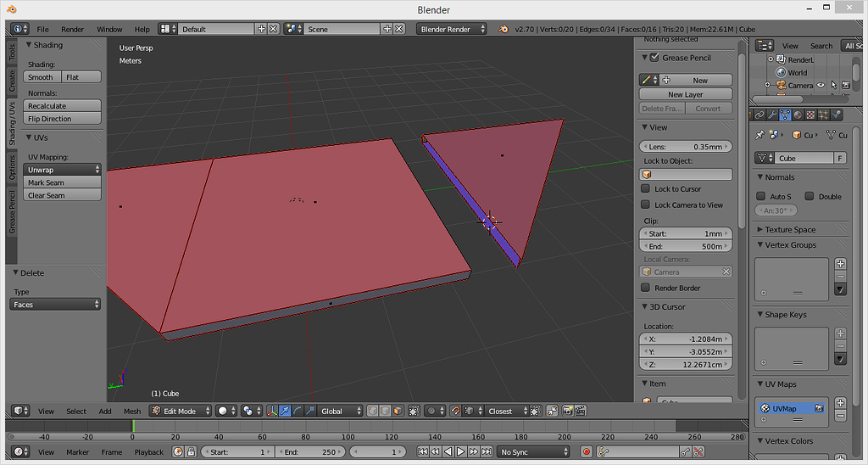Jump to the timeline end frame
The height and width of the screenshot is (465, 868).
coord(486,451)
